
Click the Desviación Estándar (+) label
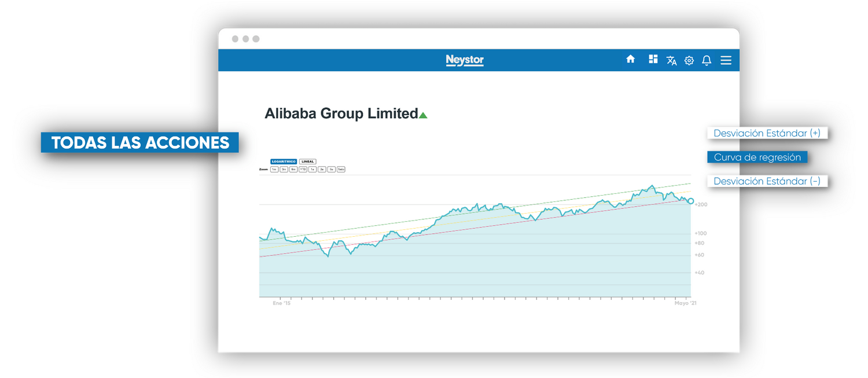[767, 133]
